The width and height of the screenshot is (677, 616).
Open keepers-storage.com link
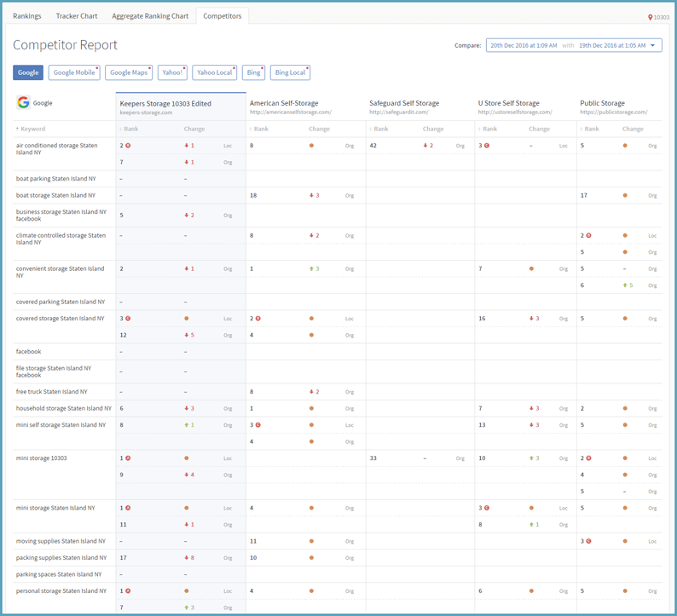(146, 112)
